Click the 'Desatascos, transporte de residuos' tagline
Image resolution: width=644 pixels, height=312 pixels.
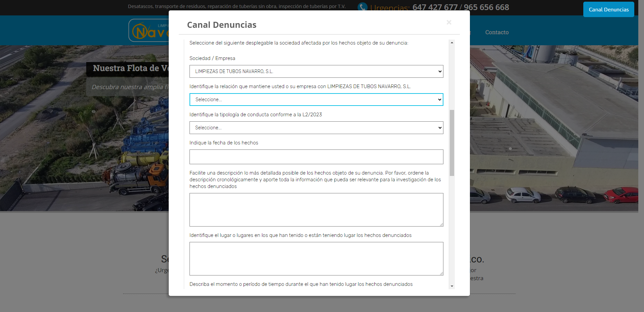pos(237,6)
